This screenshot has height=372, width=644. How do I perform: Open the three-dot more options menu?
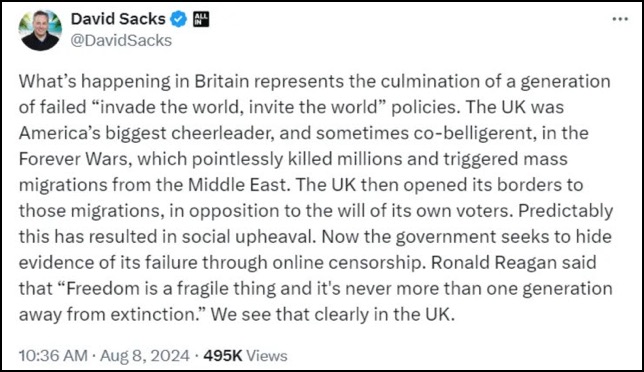click(620, 19)
